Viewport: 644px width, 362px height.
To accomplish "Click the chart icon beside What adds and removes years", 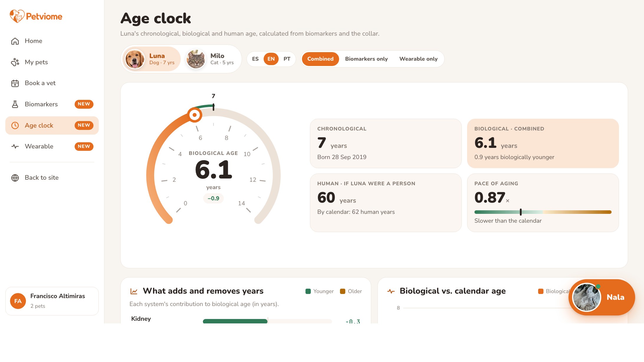I will [134, 291].
